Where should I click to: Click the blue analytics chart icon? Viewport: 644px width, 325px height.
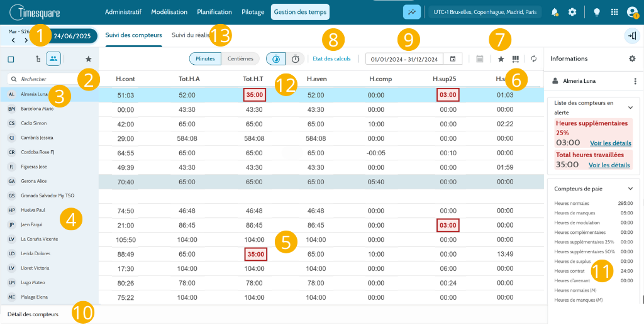tap(411, 12)
